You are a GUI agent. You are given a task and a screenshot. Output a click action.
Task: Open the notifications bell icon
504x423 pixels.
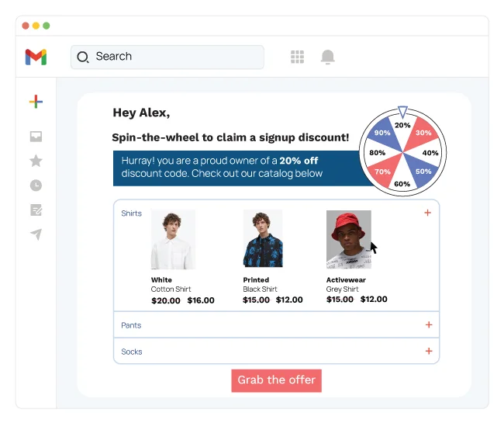coord(328,57)
